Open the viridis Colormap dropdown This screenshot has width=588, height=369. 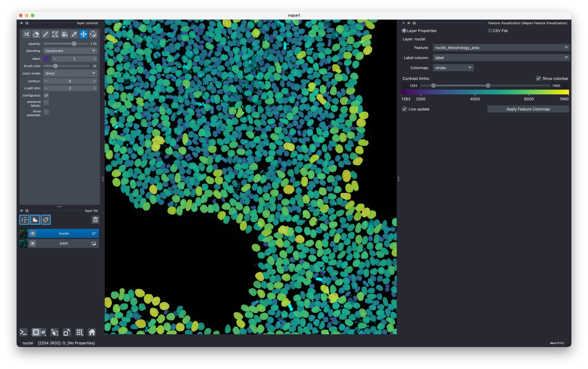pyautogui.click(x=453, y=68)
